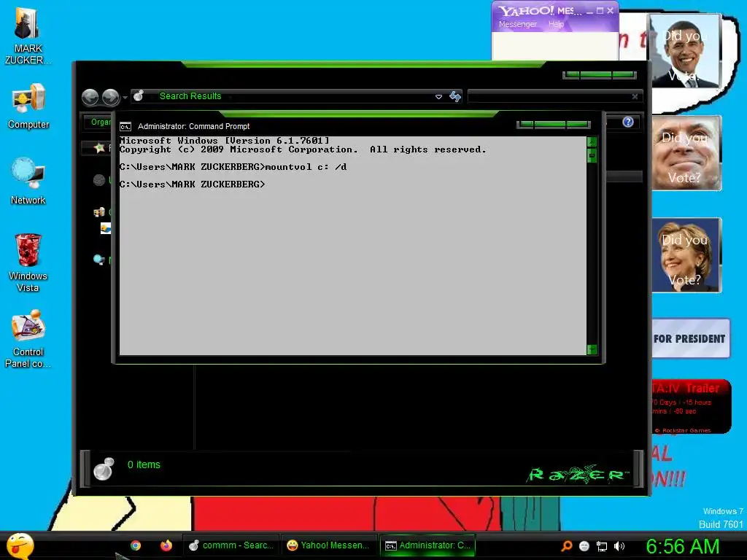
Task: Open recent pages dropdown beside navigation arrows
Action: click(x=125, y=98)
